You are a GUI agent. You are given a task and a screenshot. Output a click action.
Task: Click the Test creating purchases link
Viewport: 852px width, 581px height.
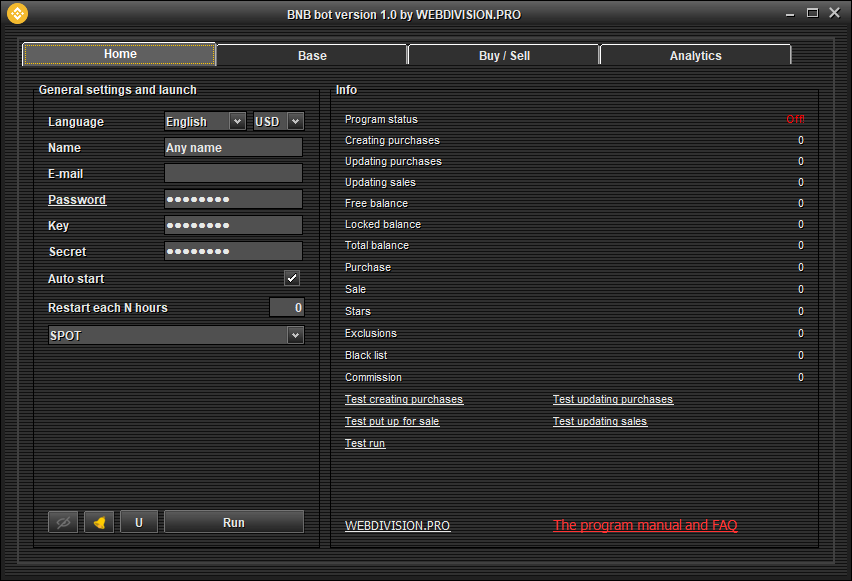pos(404,400)
